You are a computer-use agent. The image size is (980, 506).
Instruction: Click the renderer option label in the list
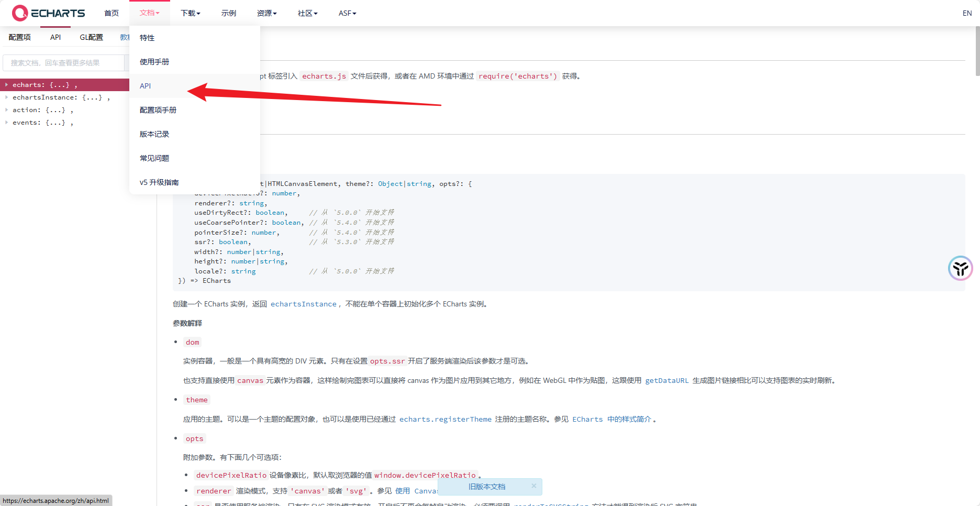click(214, 491)
